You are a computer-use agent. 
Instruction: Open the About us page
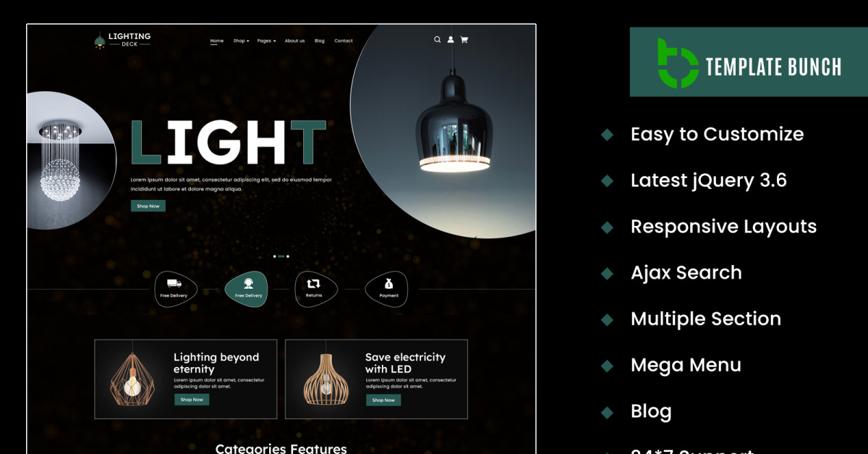pyautogui.click(x=294, y=41)
